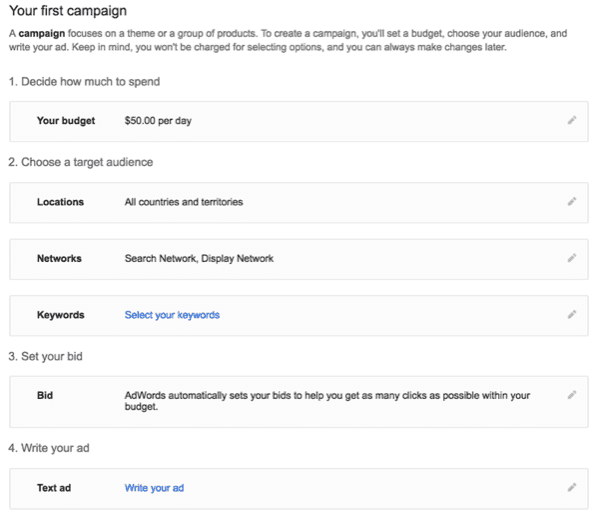Click the Keywords row label
The width and height of the screenshot is (605, 522).
pyautogui.click(x=61, y=315)
